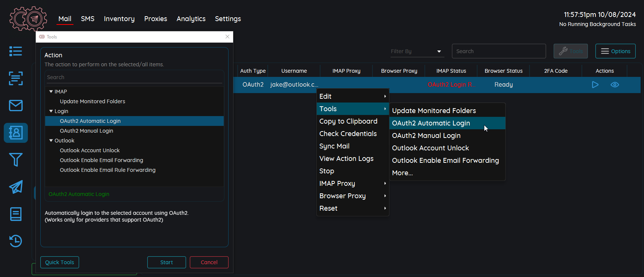Image resolution: width=644 pixels, height=277 pixels.
Task: Click More... in the Tools submenu
Action: pyautogui.click(x=447, y=173)
